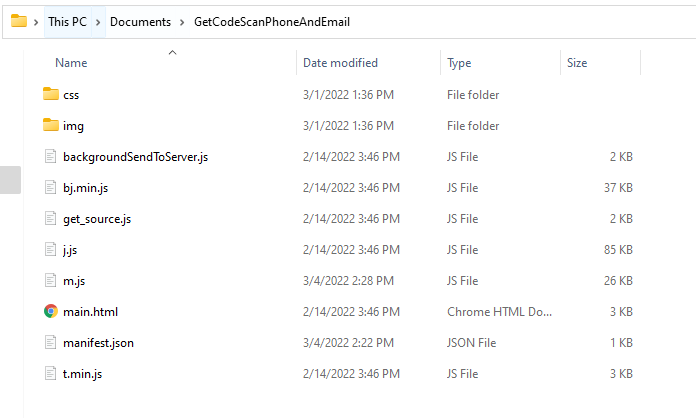The height and width of the screenshot is (418, 696).
Task: Sort by Date modified column
Action: tap(340, 63)
